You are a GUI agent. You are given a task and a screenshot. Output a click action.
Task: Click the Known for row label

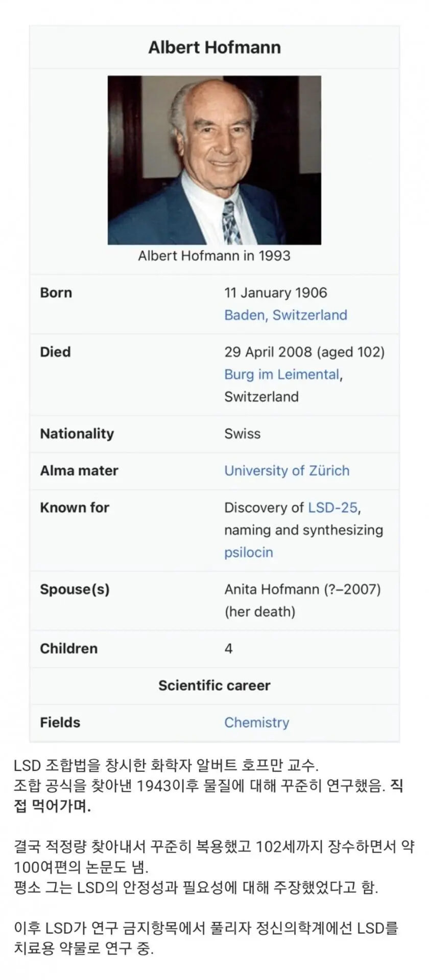click(x=75, y=507)
